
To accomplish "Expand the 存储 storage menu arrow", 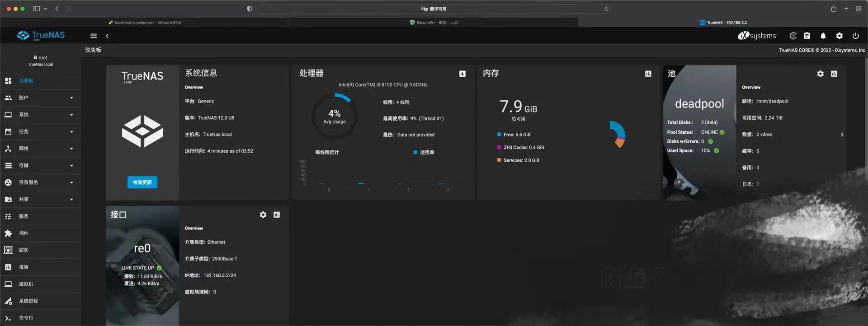I will click(x=71, y=166).
